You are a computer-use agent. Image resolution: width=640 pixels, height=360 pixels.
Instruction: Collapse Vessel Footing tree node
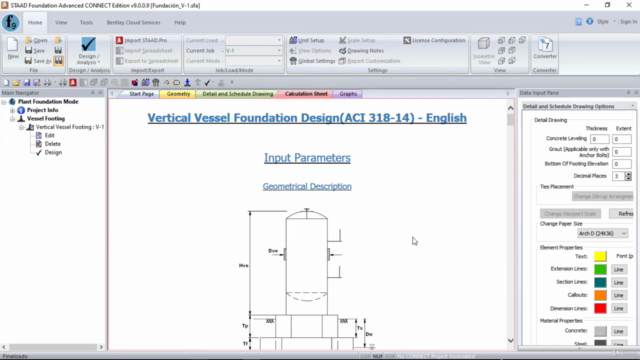pyautogui.click(x=13, y=119)
